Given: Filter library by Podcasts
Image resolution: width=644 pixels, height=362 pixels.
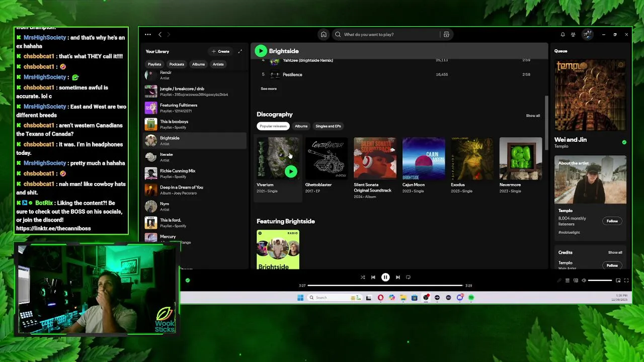Looking at the screenshot, I should [x=177, y=64].
